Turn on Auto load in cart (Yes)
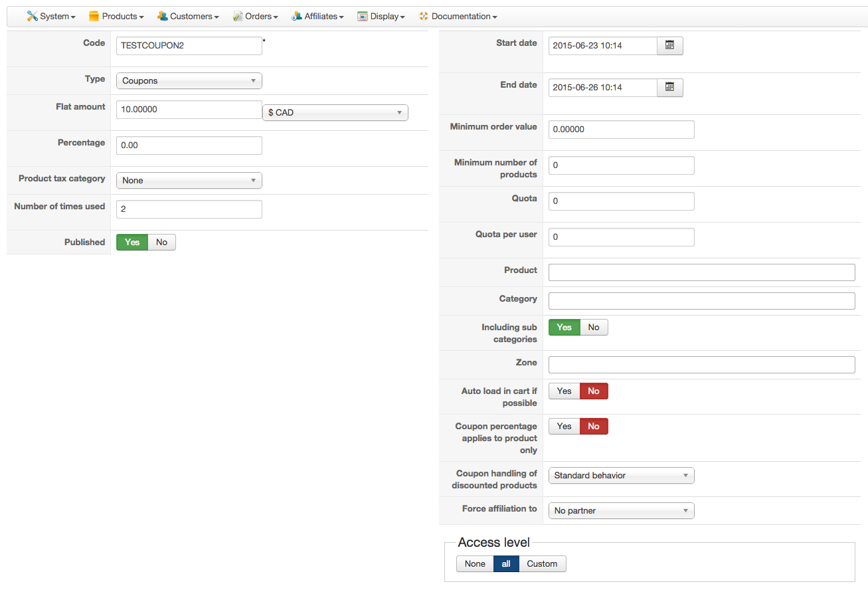The width and height of the screenshot is (868, 592). pos(564,391)
